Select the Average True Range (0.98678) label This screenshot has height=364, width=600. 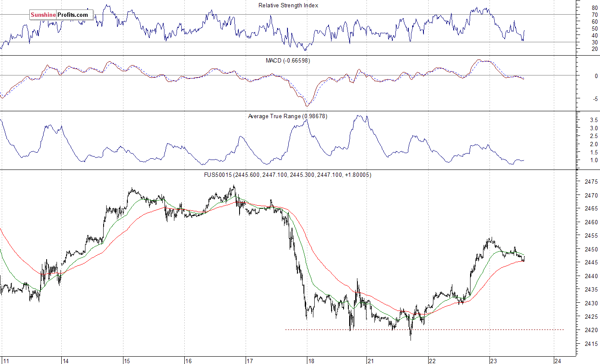pyautogui.click(x=288, y=116)
